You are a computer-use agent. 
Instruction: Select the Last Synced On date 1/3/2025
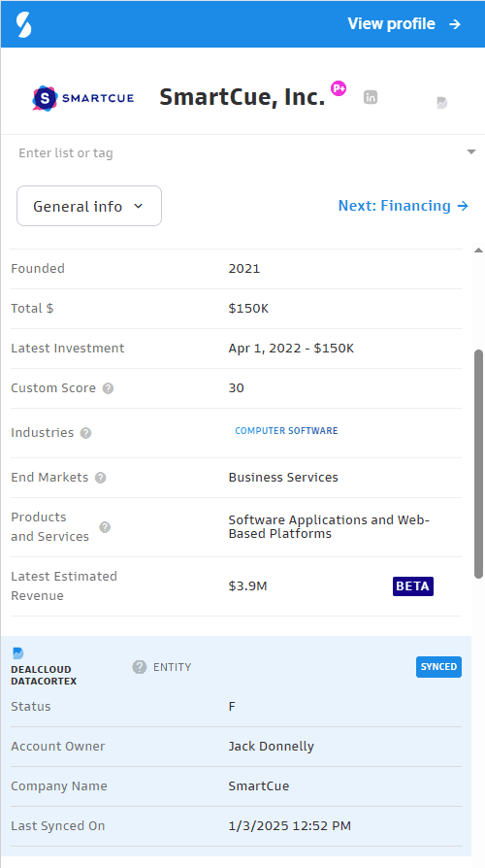(x=258, y=826)
